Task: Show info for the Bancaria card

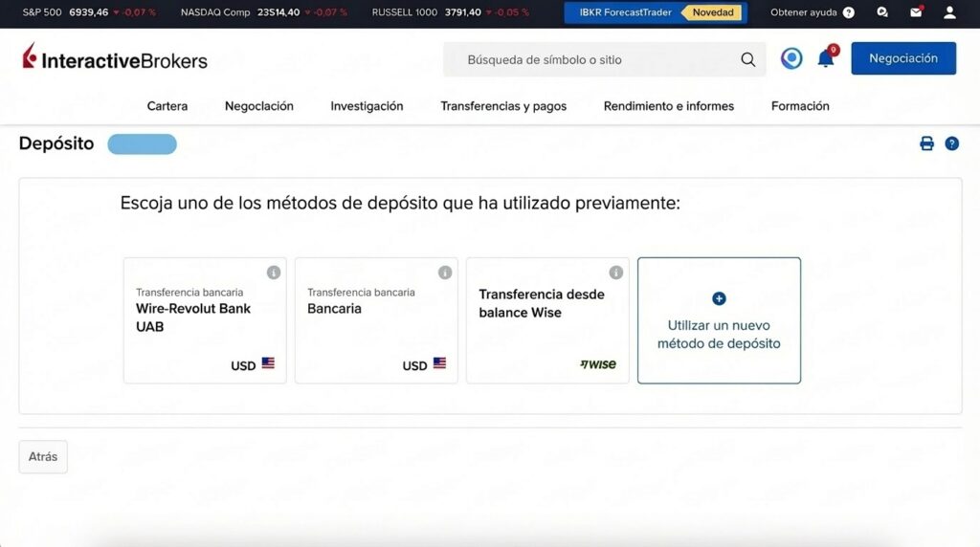Action: pos(445,273)
